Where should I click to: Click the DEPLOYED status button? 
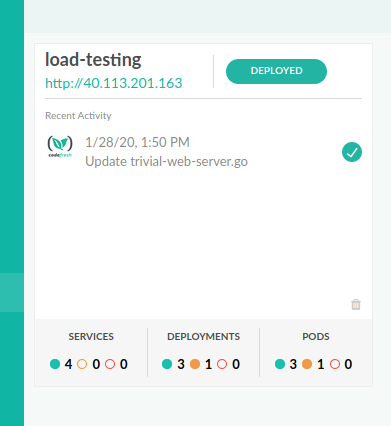[276, 71]
